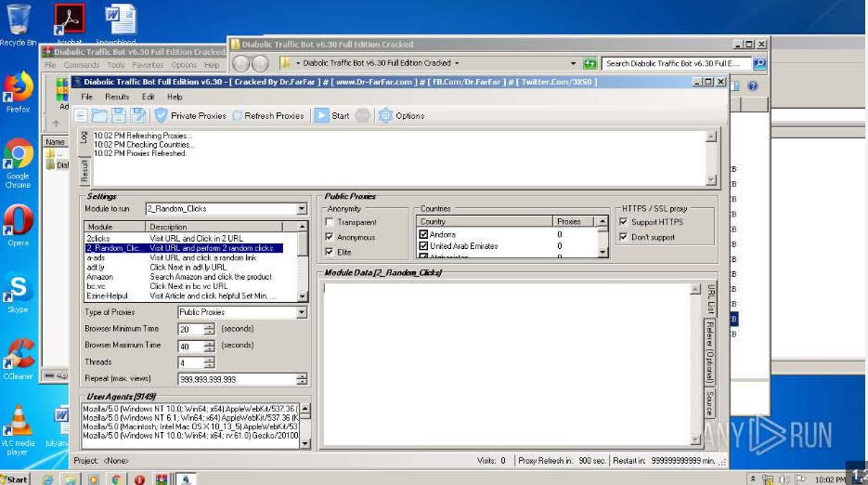The image size is (868, 485).
Task: Click the Module column header
Action: [115, 227]
